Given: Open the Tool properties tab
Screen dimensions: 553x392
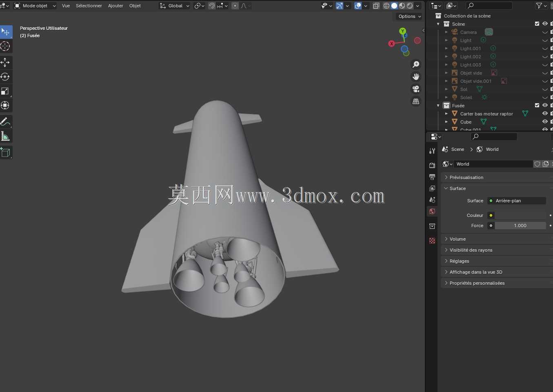Looking at the screenshot, I should pyautogui.click(x=432, y=151).
